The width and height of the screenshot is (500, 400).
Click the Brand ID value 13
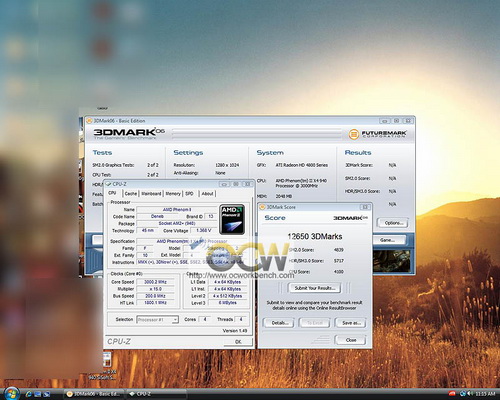211,217
